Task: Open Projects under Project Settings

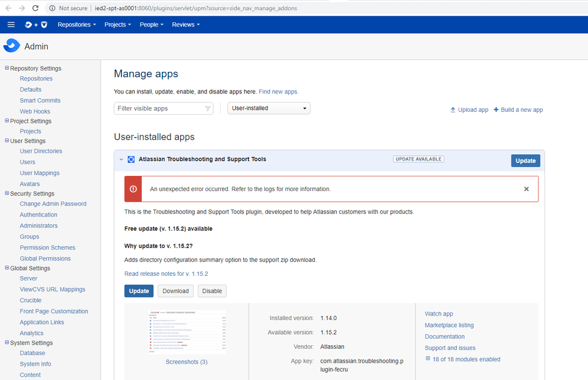Action: coord(31,132)
